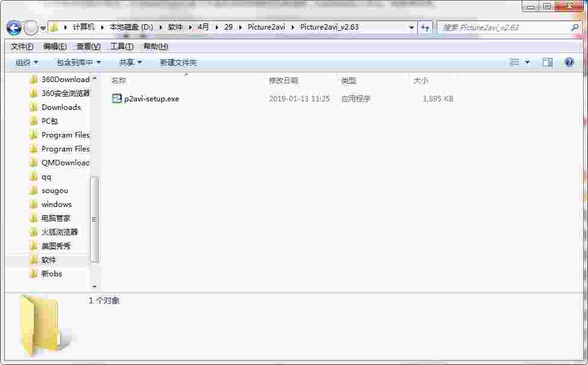The width and height of the screenshot is (588, 365).
Task: Click the 1,895 KB size cell
Action: click(x=438, y=99)
